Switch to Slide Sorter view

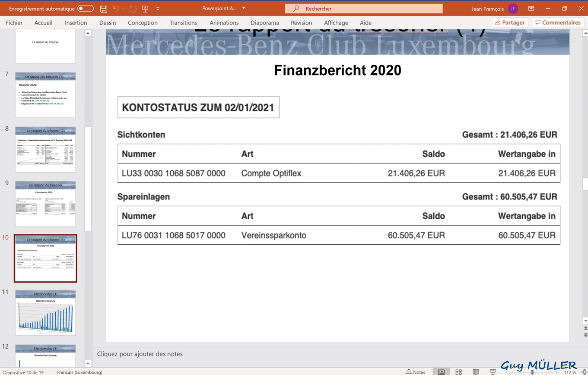click(x=459, y=372)
